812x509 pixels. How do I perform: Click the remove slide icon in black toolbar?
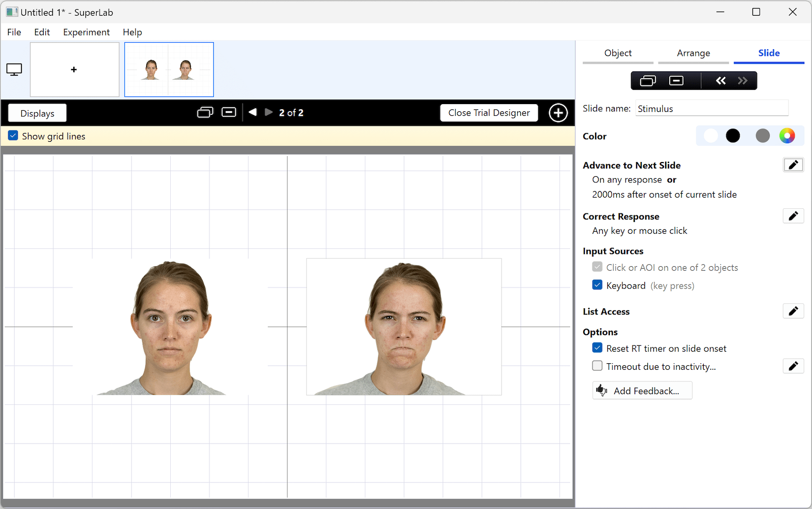point(229,112)
